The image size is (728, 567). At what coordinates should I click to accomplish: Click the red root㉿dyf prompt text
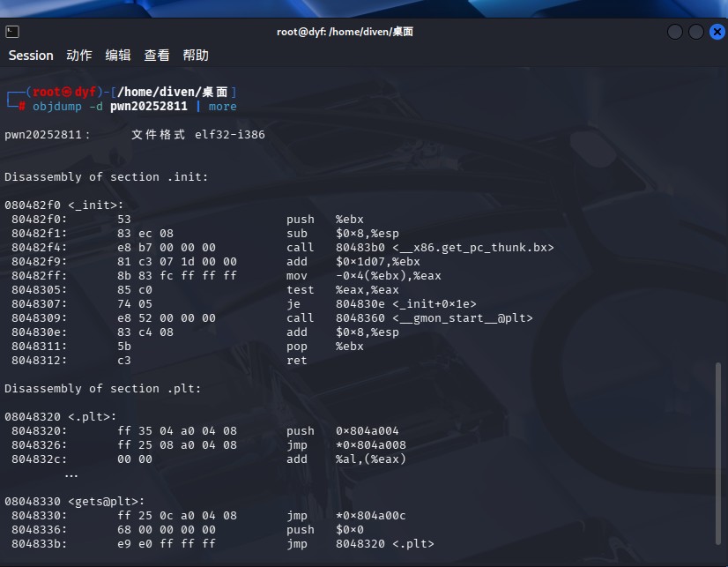point(64,92)
